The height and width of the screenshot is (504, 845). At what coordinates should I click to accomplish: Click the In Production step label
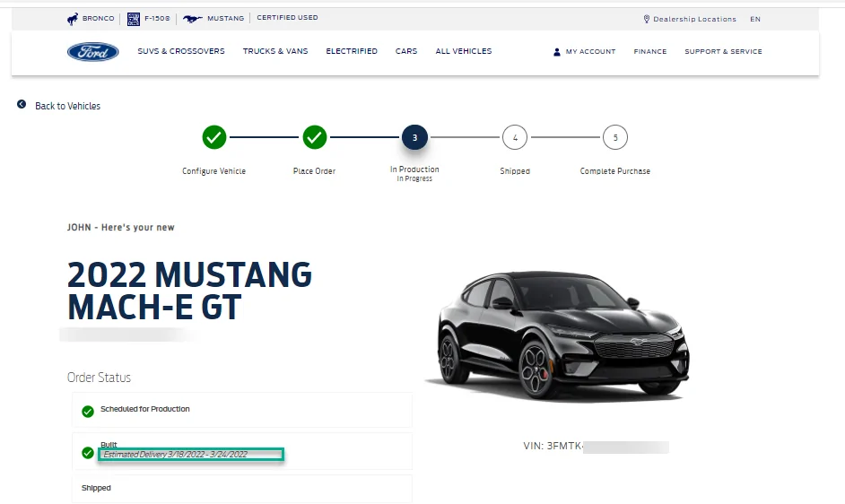(x=414, y=169)
